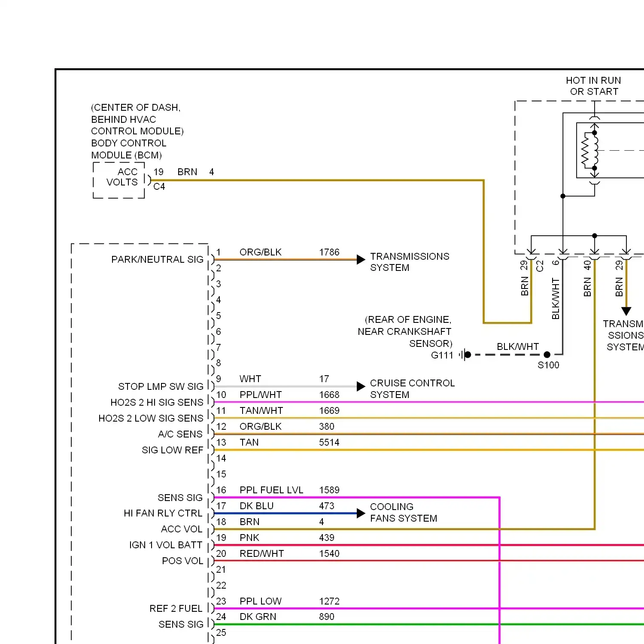Select wire label 'ORG/BLK' 1786
Image resolution: width=644 pixels, height=644 pixels.
pyautogui.click(x=261, y=252)
